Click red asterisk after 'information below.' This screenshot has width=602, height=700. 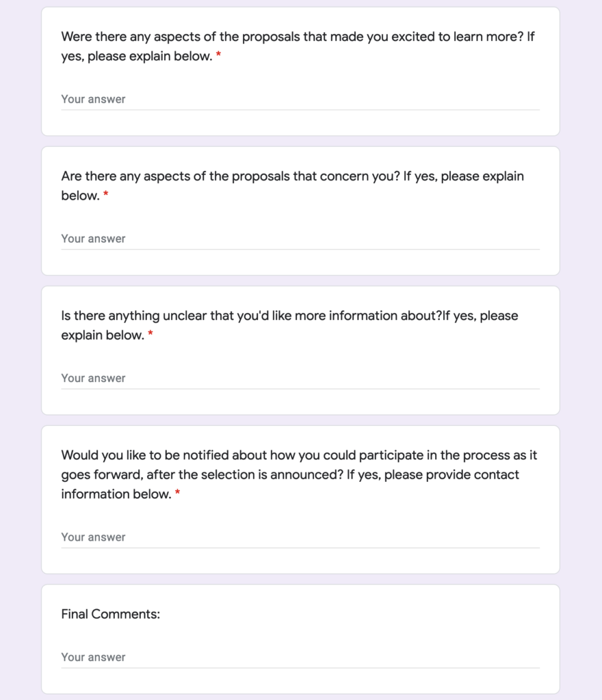coord(177,492)
